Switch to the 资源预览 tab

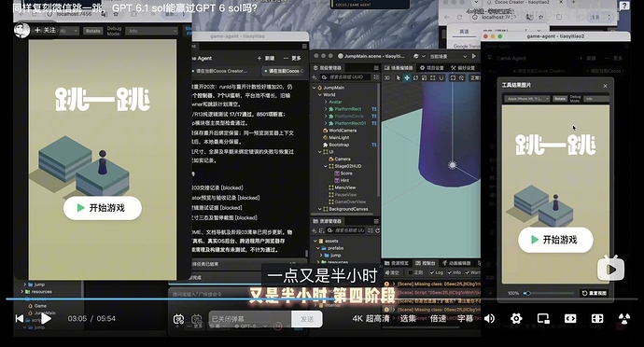(x=398, y=263)
